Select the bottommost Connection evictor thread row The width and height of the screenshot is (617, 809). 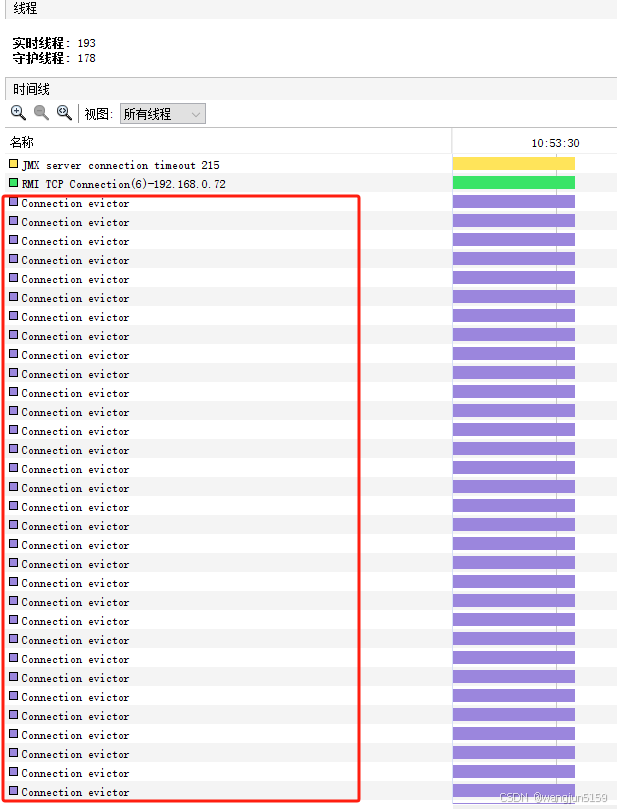[x=75, y=792]
